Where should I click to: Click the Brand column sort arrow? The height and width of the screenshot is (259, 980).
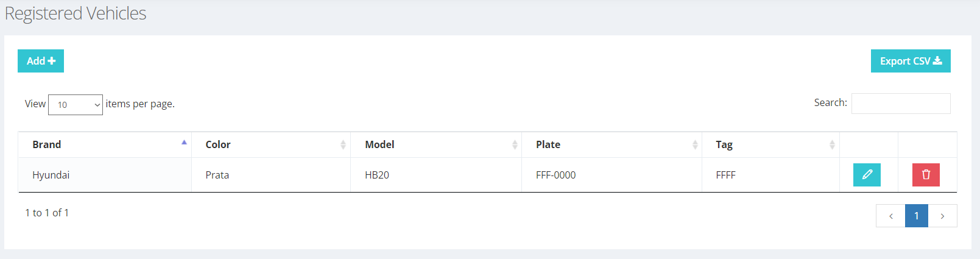(x=184, y=143)
